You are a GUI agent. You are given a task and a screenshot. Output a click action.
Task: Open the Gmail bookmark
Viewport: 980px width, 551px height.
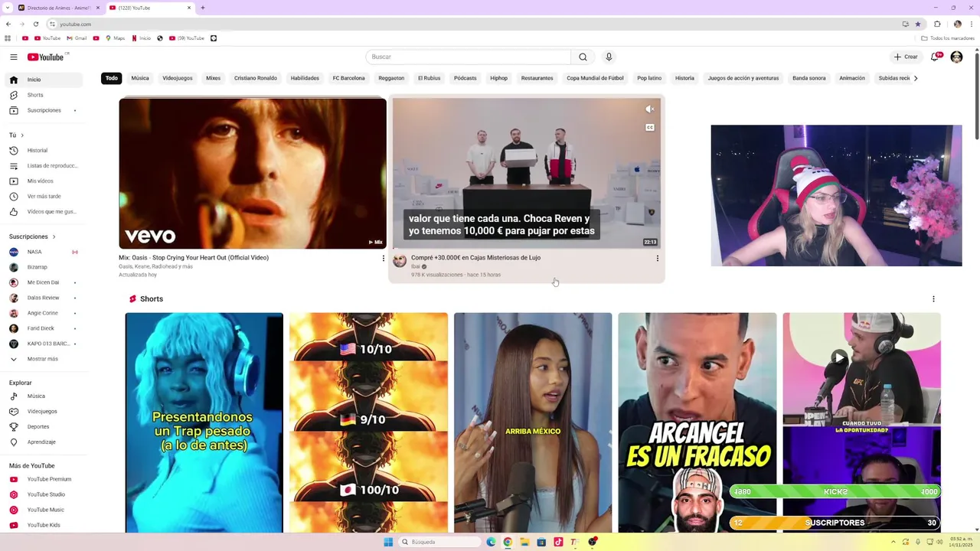75,38
